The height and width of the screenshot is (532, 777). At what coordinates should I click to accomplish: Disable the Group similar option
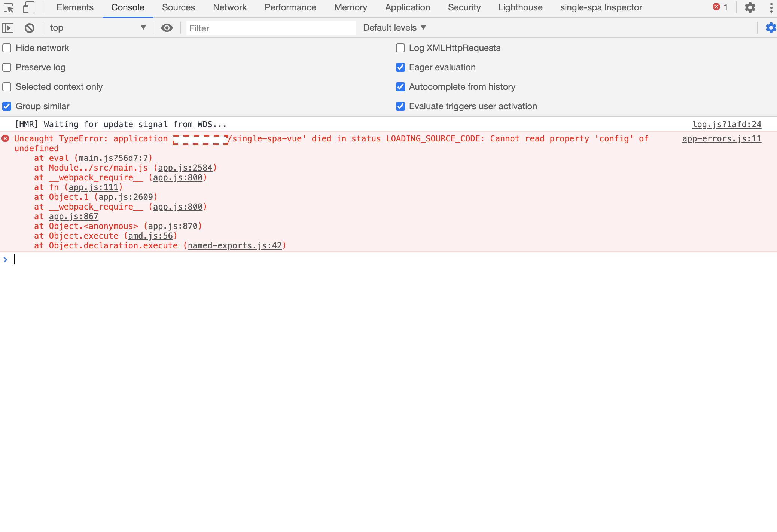tap(6, 106)
